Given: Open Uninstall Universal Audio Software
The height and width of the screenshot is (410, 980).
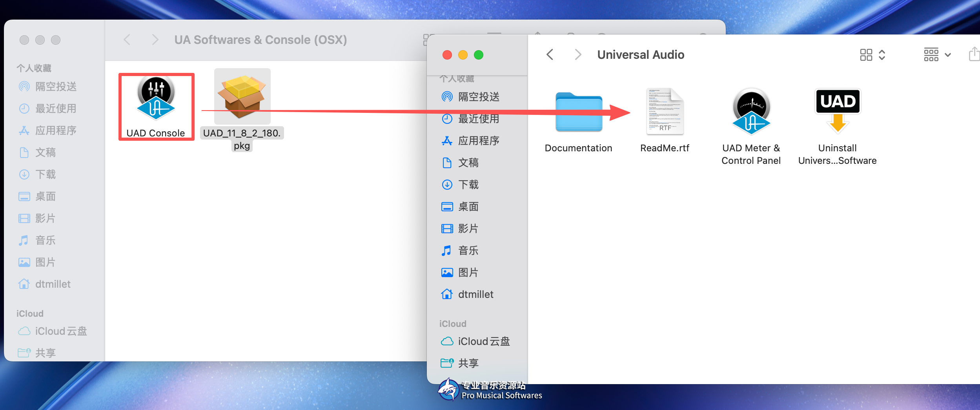Looking at the screenshot, I should [x=838, y=112].
